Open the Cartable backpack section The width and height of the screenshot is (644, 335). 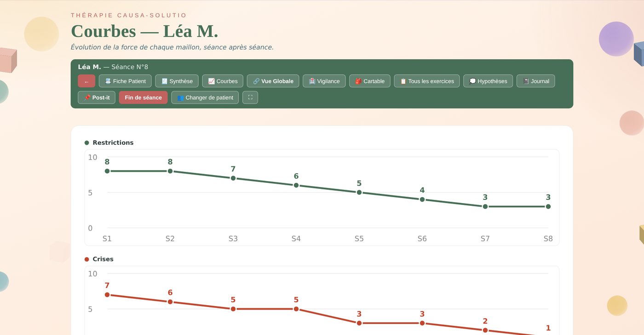tap(370, 81)
